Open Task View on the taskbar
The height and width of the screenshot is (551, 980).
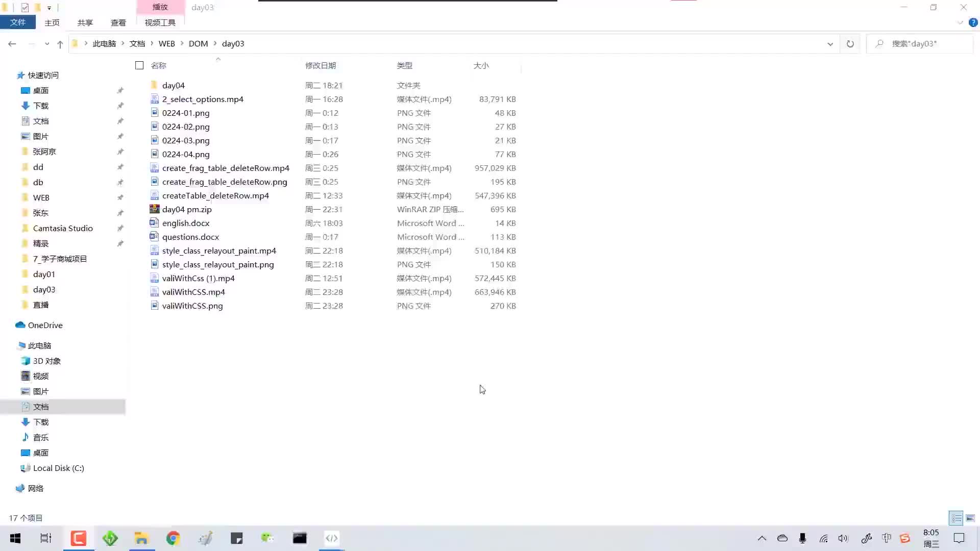pyautogui.click(x=46, y=538)
